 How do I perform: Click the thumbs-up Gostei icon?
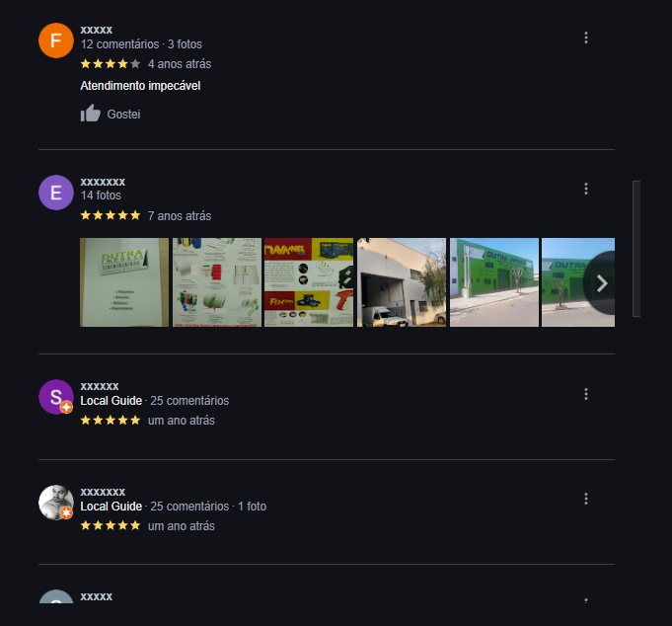pos(91,114)
